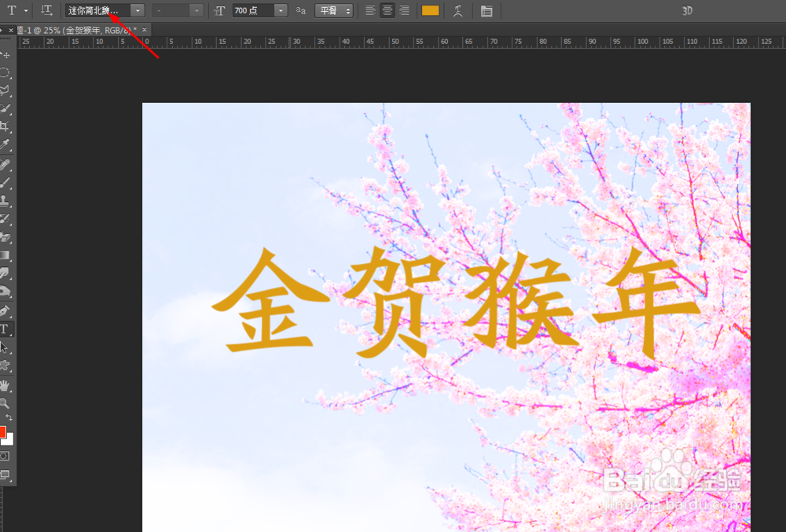
Task: Select the Move tool
Action: tap(6, 53)
